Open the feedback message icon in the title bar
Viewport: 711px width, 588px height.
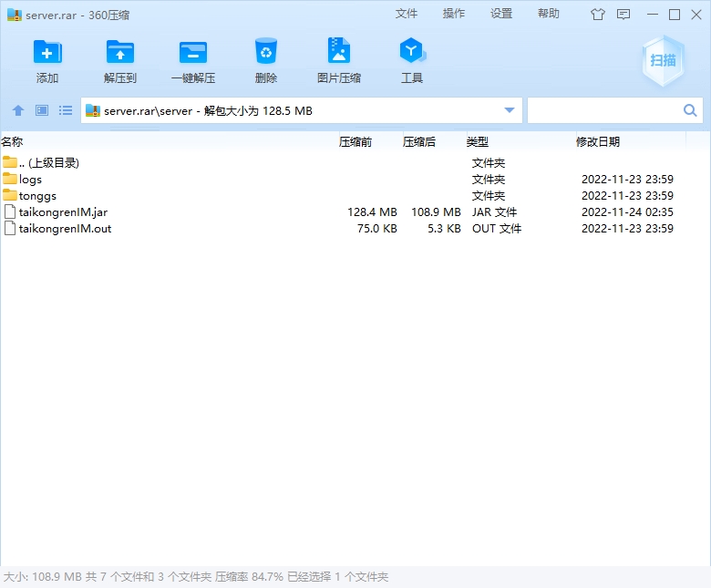click(623, 15)
